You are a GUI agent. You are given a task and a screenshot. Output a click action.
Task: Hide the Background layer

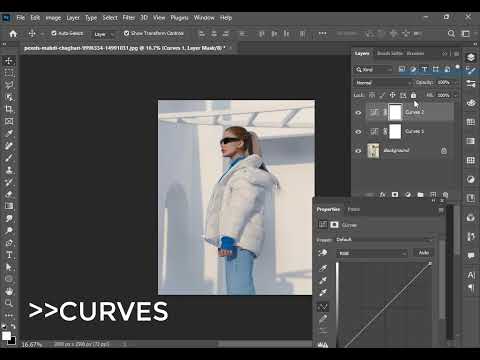(358, 151)
